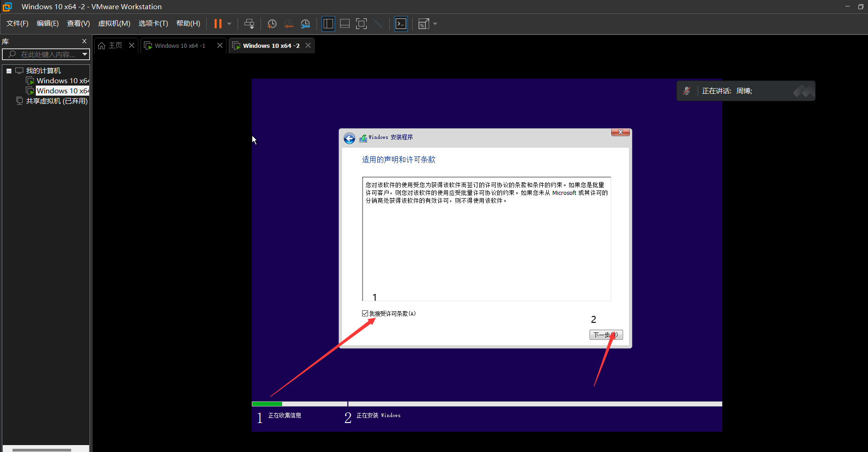Screen dimensions: 868x452
Task: Select the highlighted Windows 10 x64 tree entry
Action: (63, 91)
